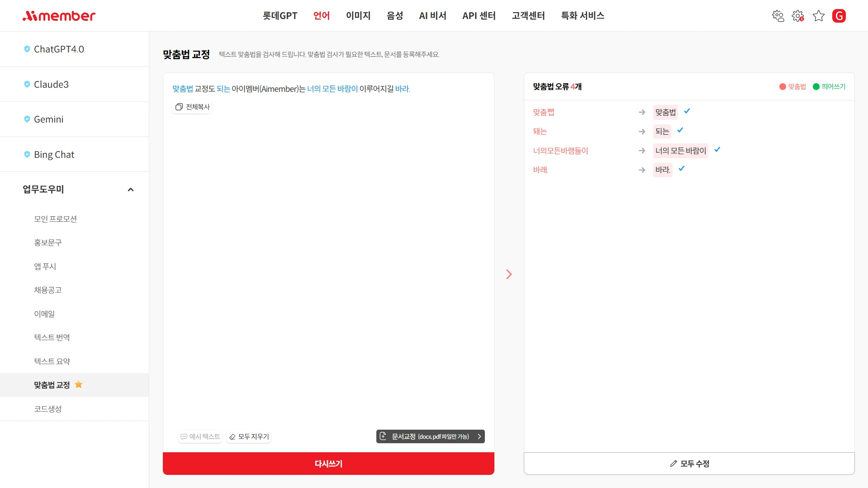Open the gear settings icon with notification
This screenshot has height=488, width=868.
click(x=798, y=16)
